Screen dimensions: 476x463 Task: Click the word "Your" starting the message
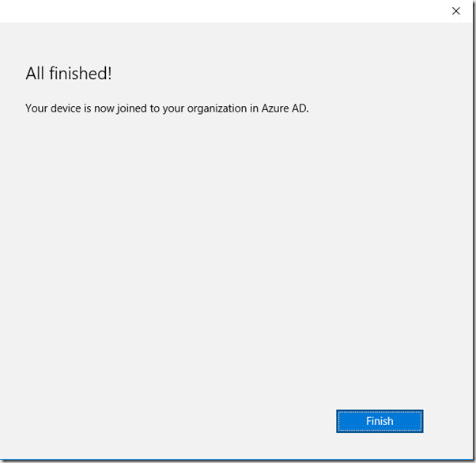36,108
